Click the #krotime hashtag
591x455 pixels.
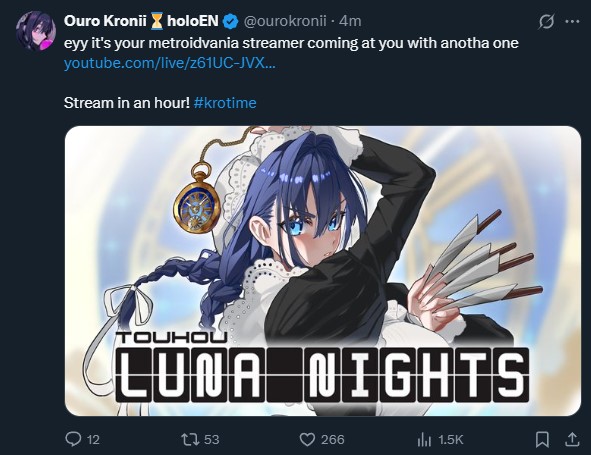pyautogui.click(x=225, y=103)
